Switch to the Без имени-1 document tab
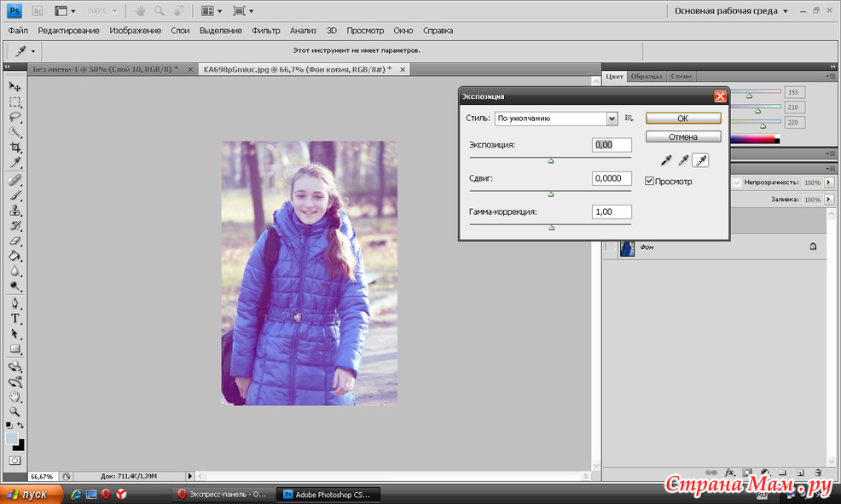The width and height of the screenshot is (841, 504). coord(105,69)
